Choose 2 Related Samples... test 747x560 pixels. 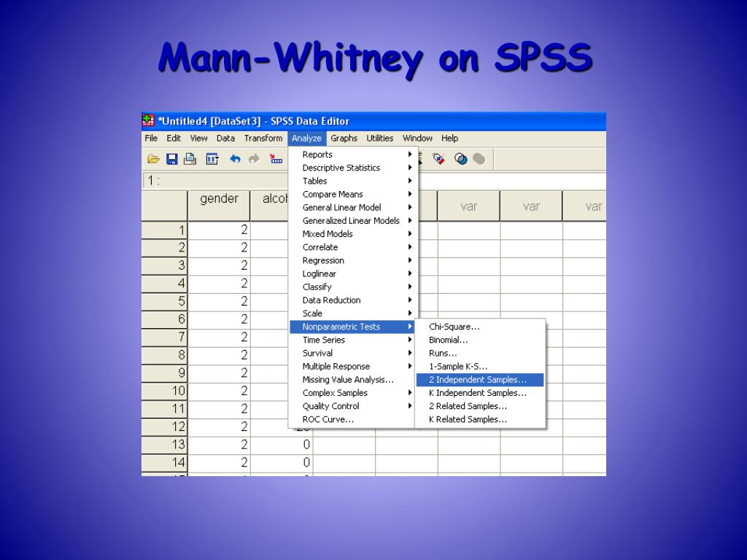[x=480, y=406]
